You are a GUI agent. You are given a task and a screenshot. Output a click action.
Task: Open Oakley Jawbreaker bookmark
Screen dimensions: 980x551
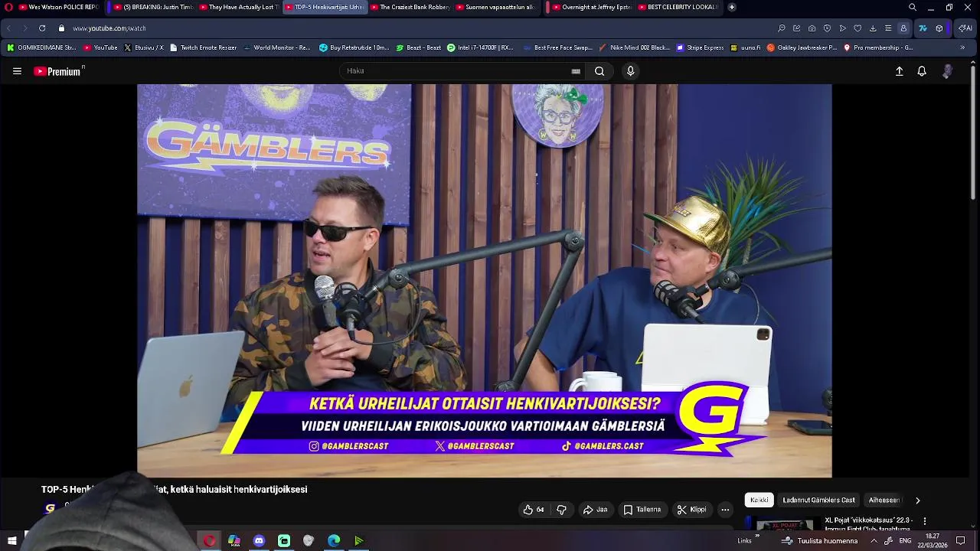click(802, 47)
